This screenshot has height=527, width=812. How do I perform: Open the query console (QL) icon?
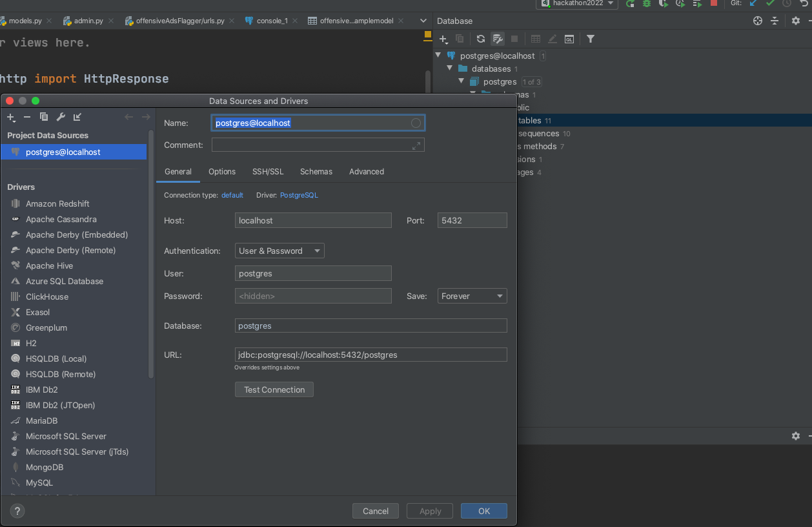coord(569,39)
